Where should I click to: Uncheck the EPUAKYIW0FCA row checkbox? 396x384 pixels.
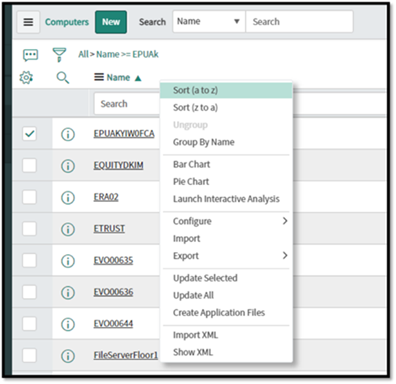click(x=29, y=134)
